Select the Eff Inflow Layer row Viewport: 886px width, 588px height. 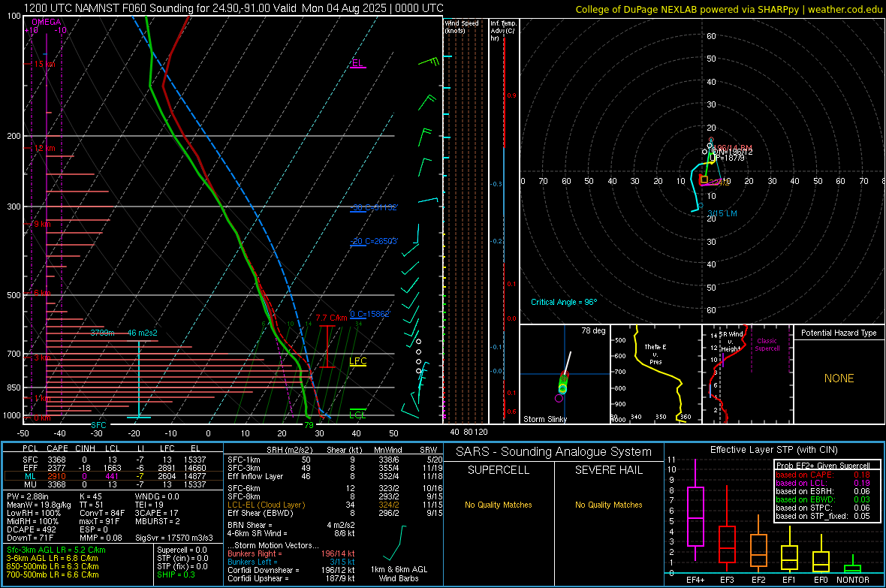click(334, 476)
